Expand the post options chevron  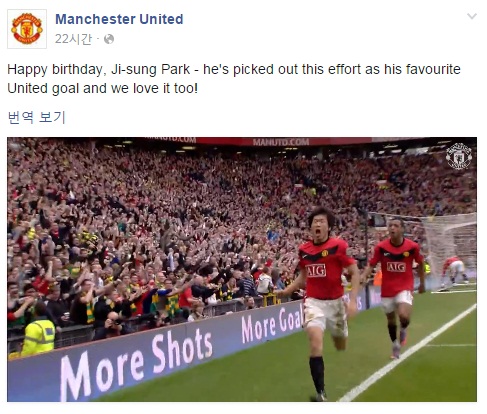(x=472, y=16)
